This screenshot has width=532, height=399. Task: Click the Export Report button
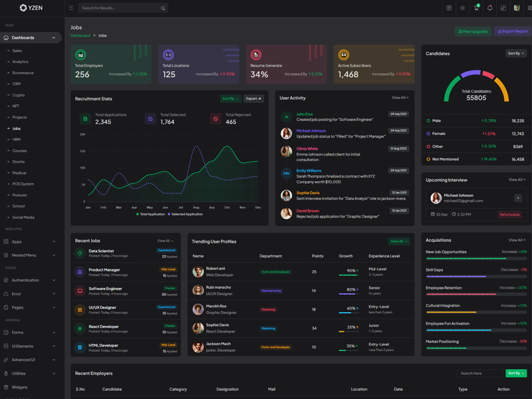tap(513, 31)
